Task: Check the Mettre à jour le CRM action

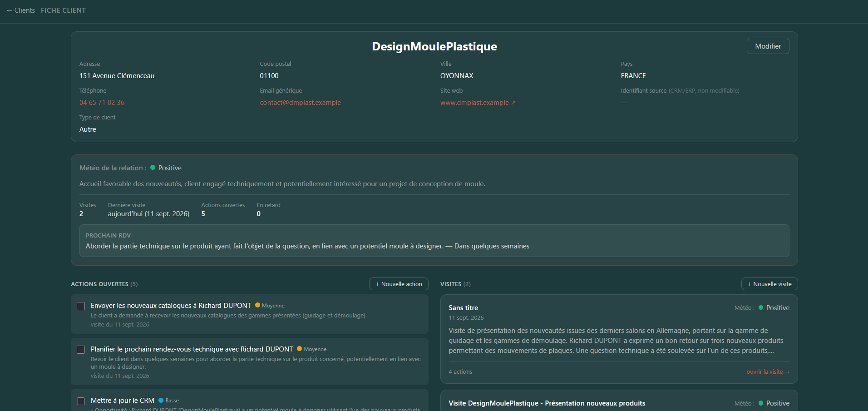Action: tap(81, 401)
